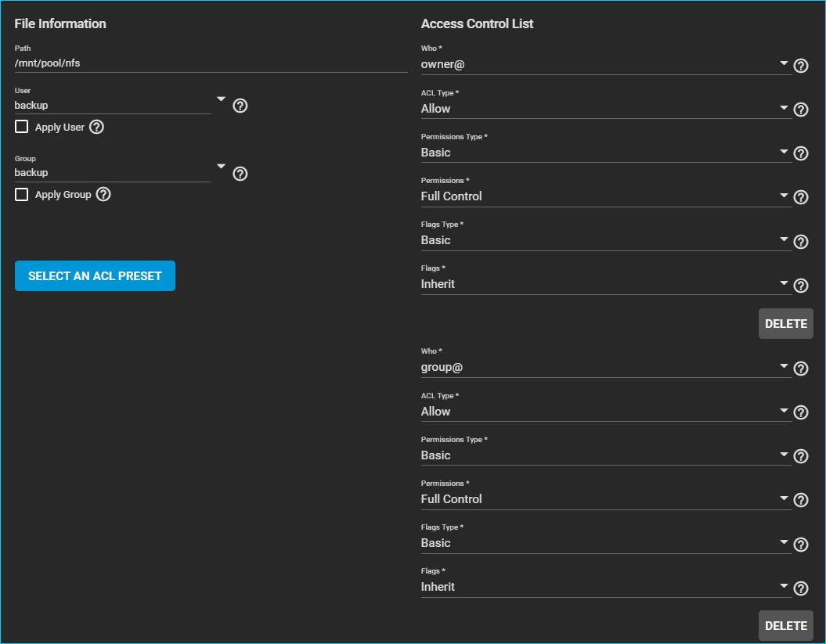Show help for owner@ ACL Type
The height and width of the screenshot is (644, 826).
pos(801,110)
